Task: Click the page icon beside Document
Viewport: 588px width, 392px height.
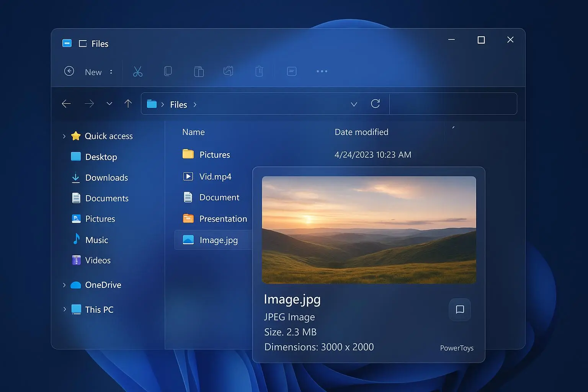Action: click(x=188, y=197)
